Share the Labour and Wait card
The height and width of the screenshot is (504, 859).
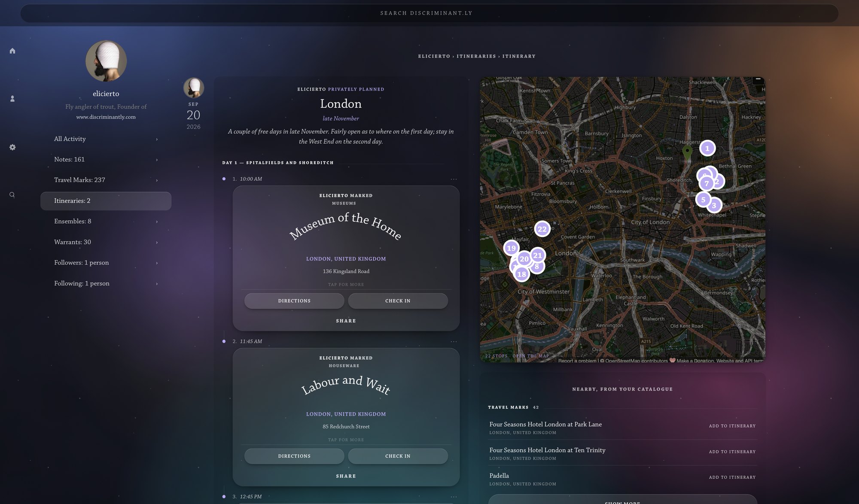click(x=346, y=476)
